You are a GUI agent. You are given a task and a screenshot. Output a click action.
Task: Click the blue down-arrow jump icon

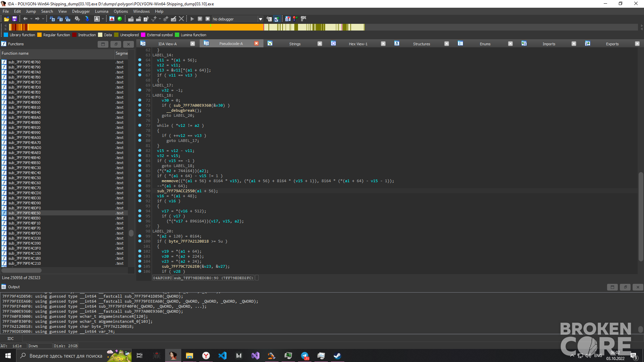(87, 19)
